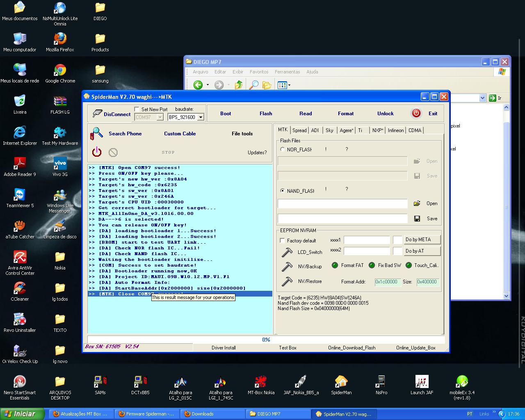Select the NOR_FLASH radio button
The width and height of the screenshot is (525, 420).
[282, 149]
